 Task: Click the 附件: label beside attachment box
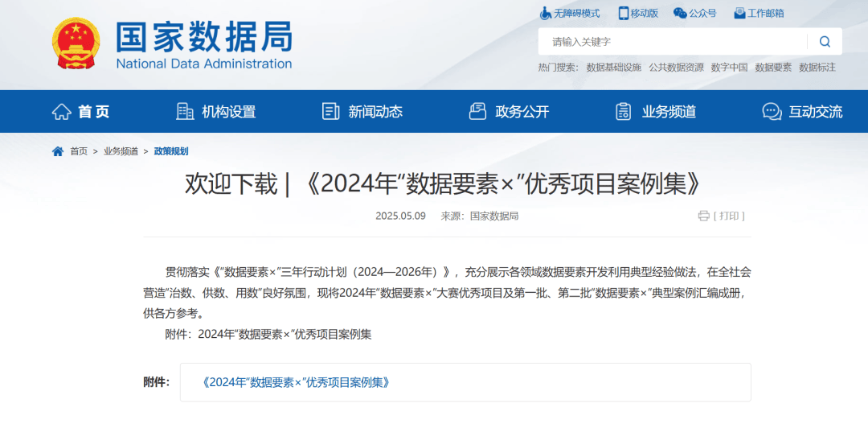tap(157, 382)
